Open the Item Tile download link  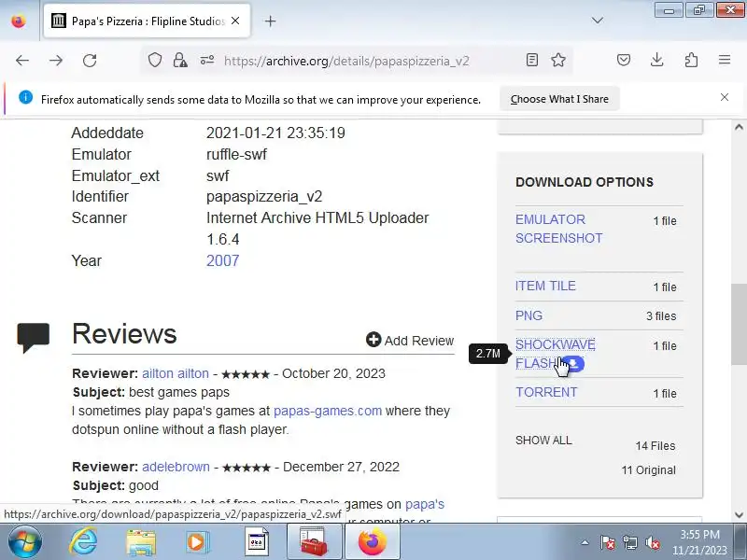point(545,286)
